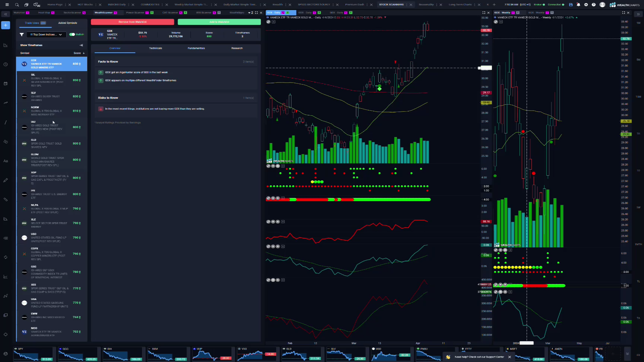Open the settings gear icon

coord(586,5)
